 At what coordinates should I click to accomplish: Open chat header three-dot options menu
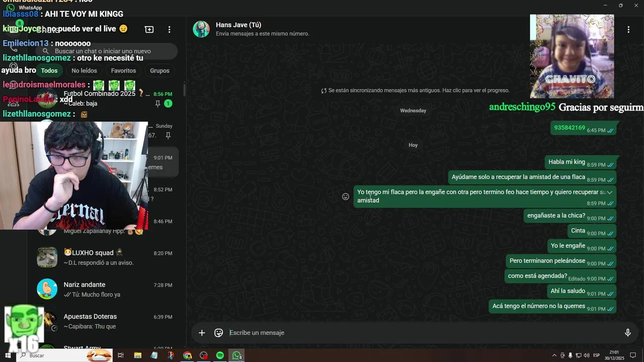pyautogui.click(x=628, y=30)
